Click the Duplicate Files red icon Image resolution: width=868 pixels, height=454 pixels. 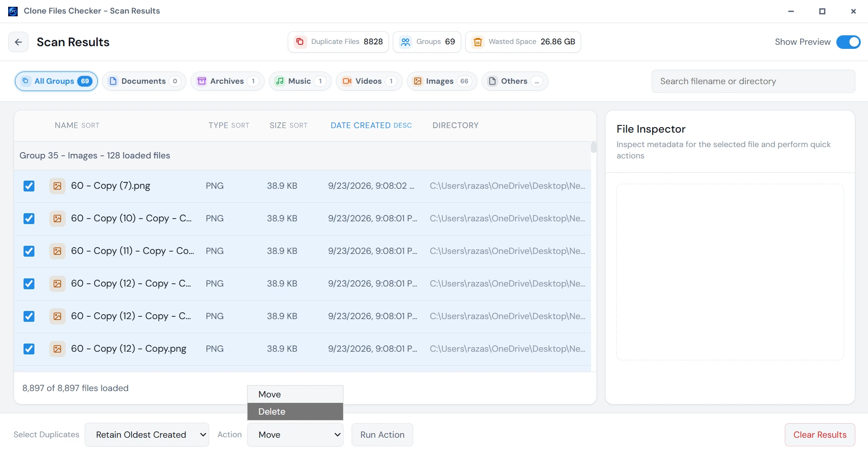point(300,42)
